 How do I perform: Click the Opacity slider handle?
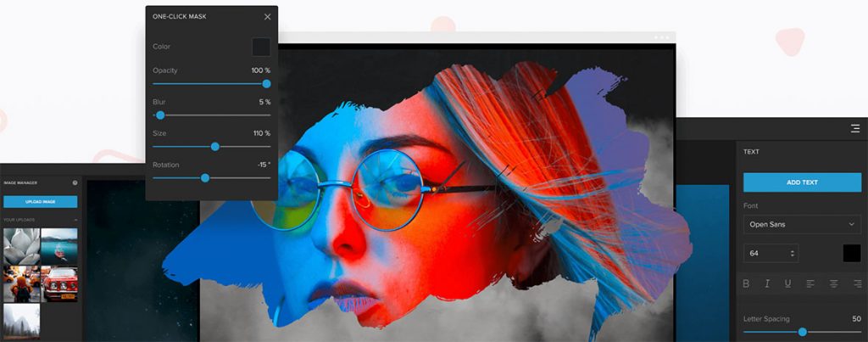(x=266, y=83)
